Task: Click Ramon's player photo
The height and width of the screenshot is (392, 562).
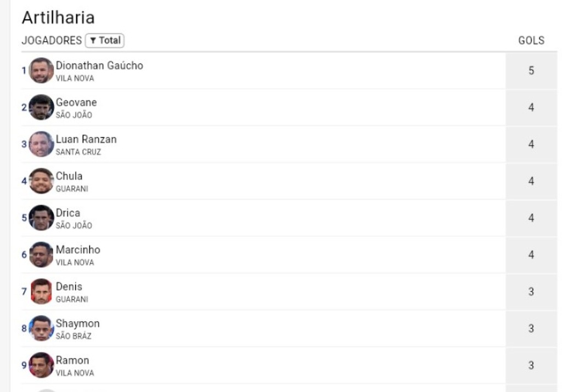Action: point(41,366)
